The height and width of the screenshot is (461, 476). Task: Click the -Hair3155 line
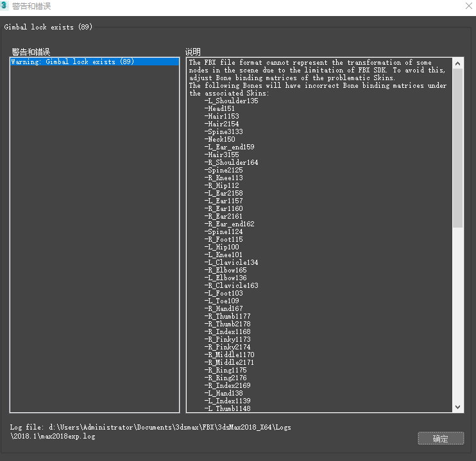pos(221,155)
